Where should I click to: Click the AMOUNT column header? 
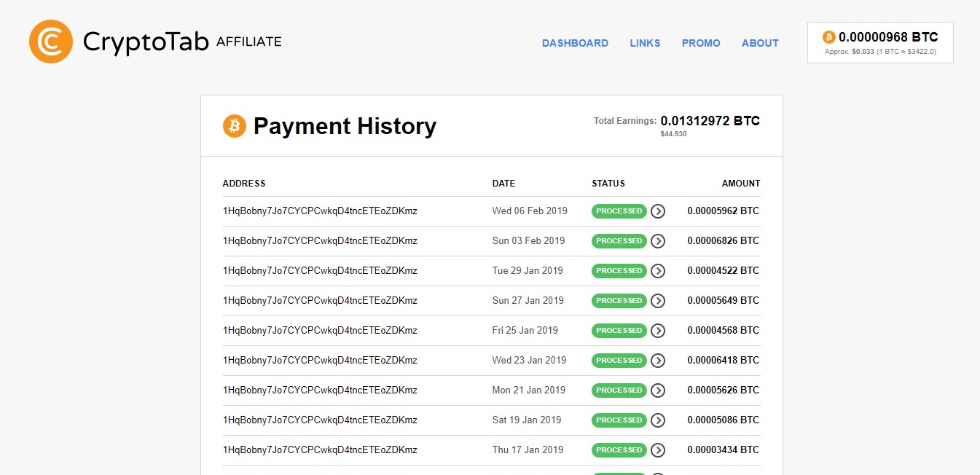coord(741,184)
